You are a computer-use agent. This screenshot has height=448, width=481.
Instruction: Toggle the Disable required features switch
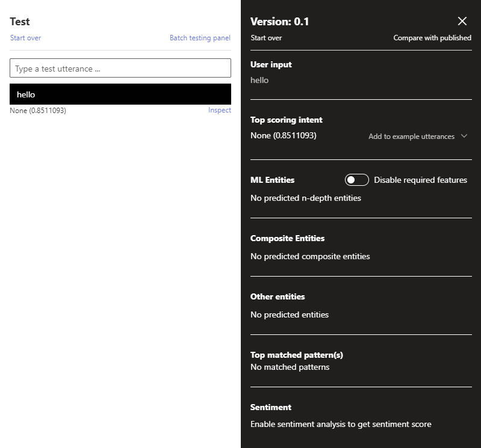[356, 180]
